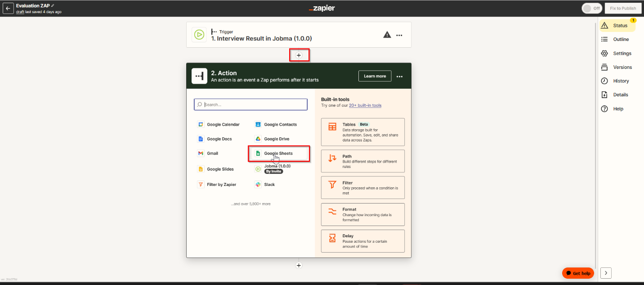Choose Google Contacts app
Image resolution: width=644 pixels, height=285 pixels.
point(276,124)
